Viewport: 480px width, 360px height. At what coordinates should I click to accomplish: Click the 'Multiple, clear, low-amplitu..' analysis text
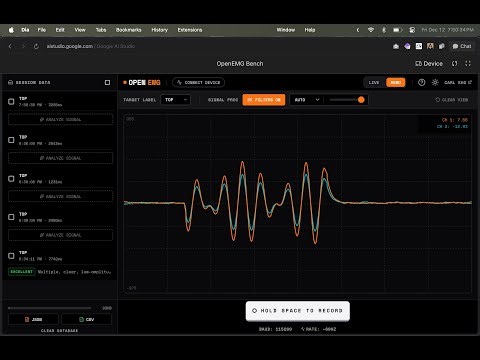[74, 272]
